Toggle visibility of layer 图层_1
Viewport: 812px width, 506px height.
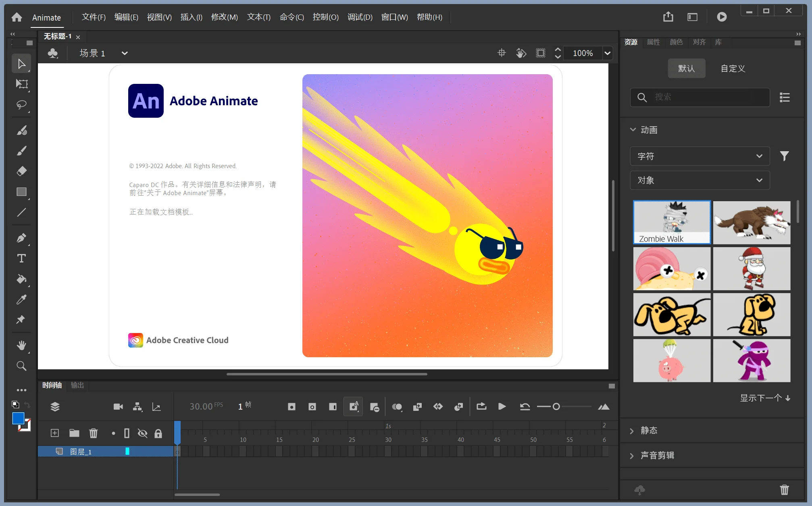point(142,433)
